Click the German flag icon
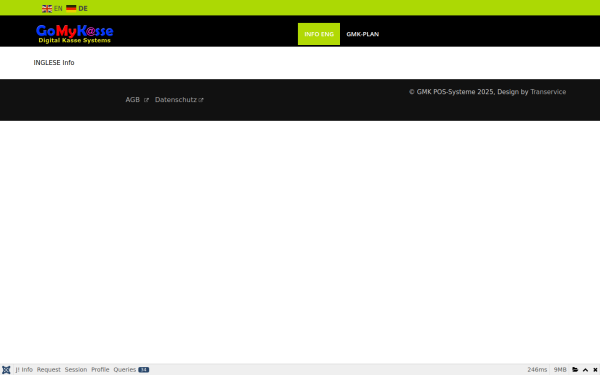Image resolution: width=600 pixels, height=375 pixels. pos(71,8)
